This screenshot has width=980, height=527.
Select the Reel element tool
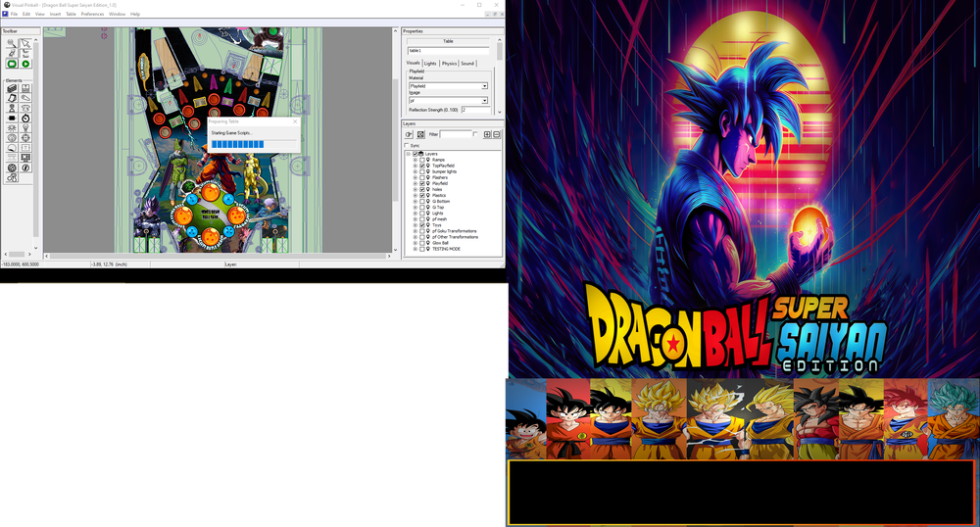pyautogui.click(x=11, y=158)
